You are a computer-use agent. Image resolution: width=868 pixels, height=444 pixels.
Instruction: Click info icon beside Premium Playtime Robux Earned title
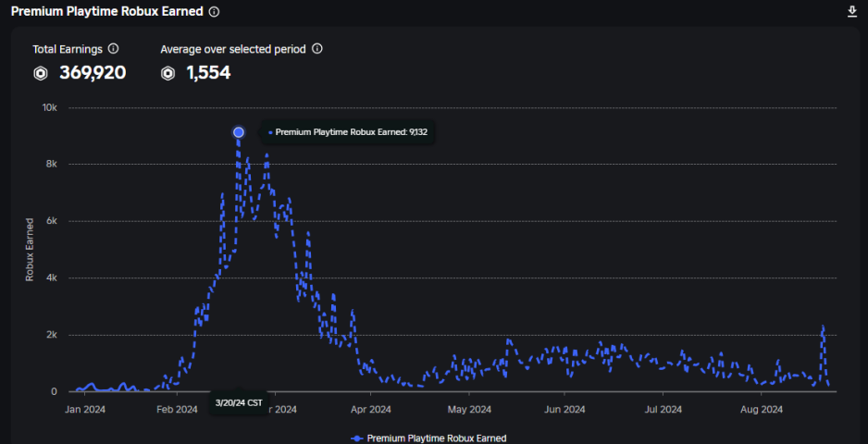point(215,12)
